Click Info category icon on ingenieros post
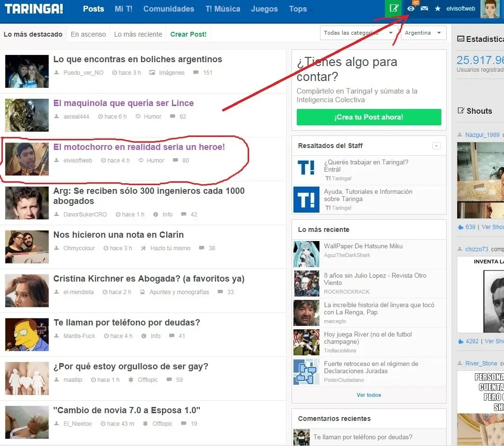 pos(156,215)
